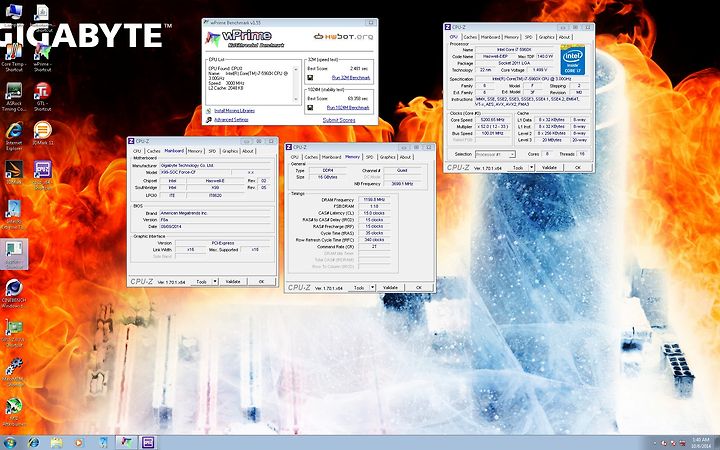The width and height of the screenshot is (720, 450).
Task: Click Run 1024M Benchmark link
Action: tap(348, 107)
